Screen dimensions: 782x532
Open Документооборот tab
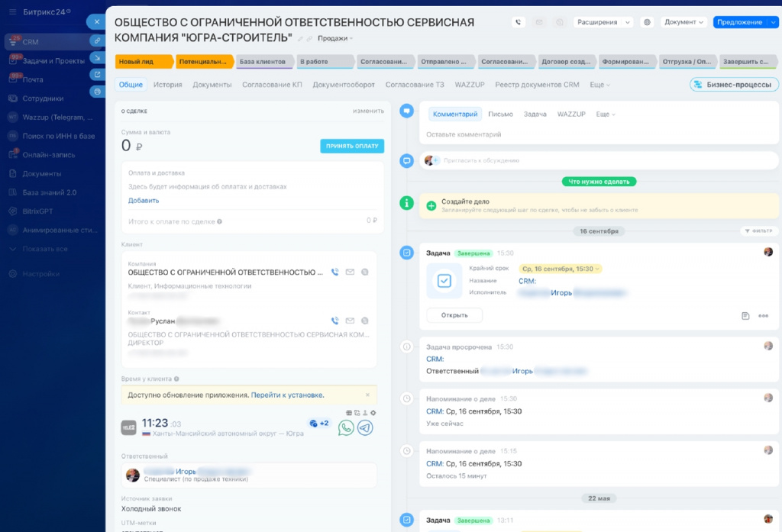(344, 85)
